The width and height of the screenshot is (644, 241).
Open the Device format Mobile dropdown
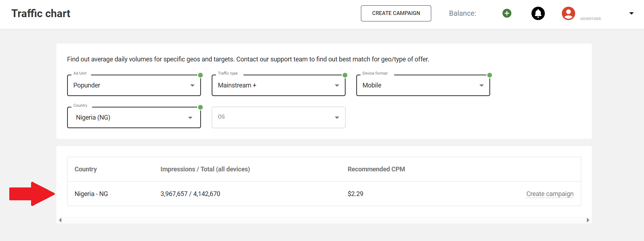tap(423, 85)
